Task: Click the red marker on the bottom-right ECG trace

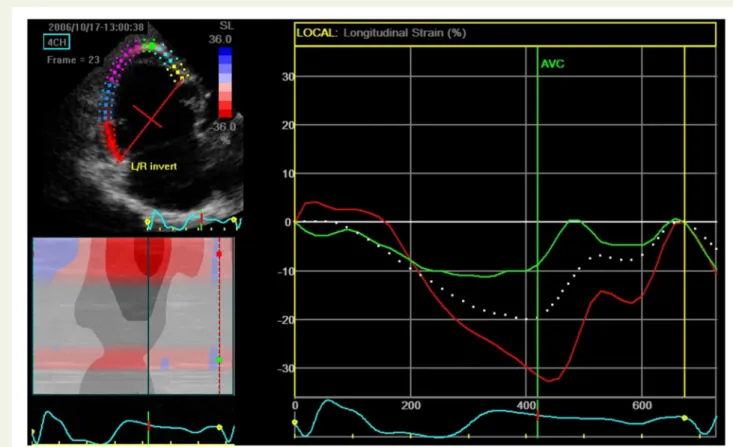Action: tap(538, 415)
